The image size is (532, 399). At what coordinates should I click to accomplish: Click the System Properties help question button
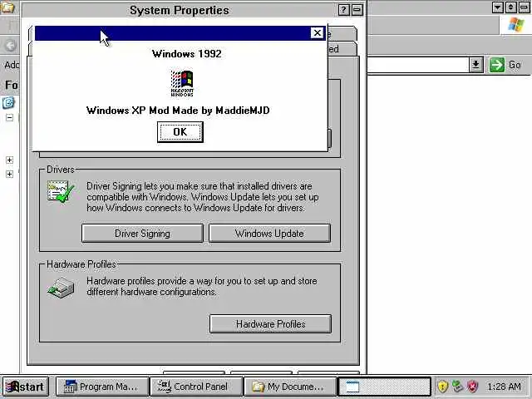click(x=343, y=10)
